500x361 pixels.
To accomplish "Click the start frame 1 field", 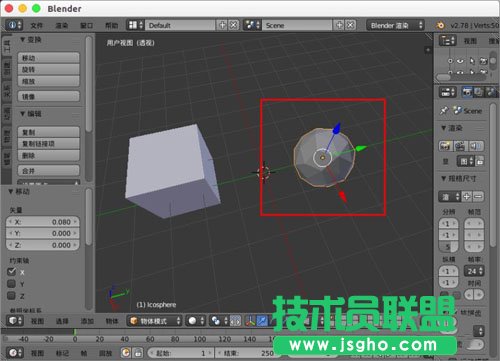I will pos(180,353).
